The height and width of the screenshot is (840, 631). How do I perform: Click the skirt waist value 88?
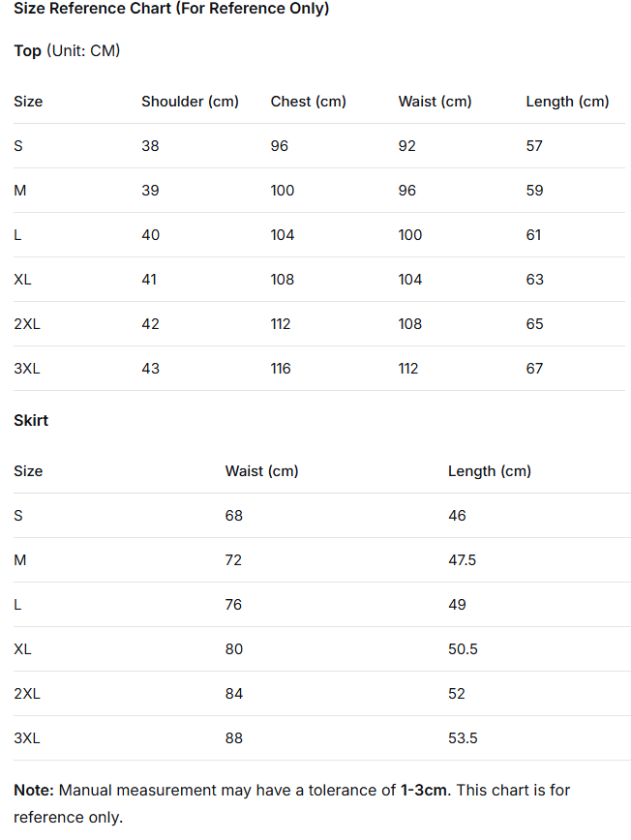coord(234,738)
